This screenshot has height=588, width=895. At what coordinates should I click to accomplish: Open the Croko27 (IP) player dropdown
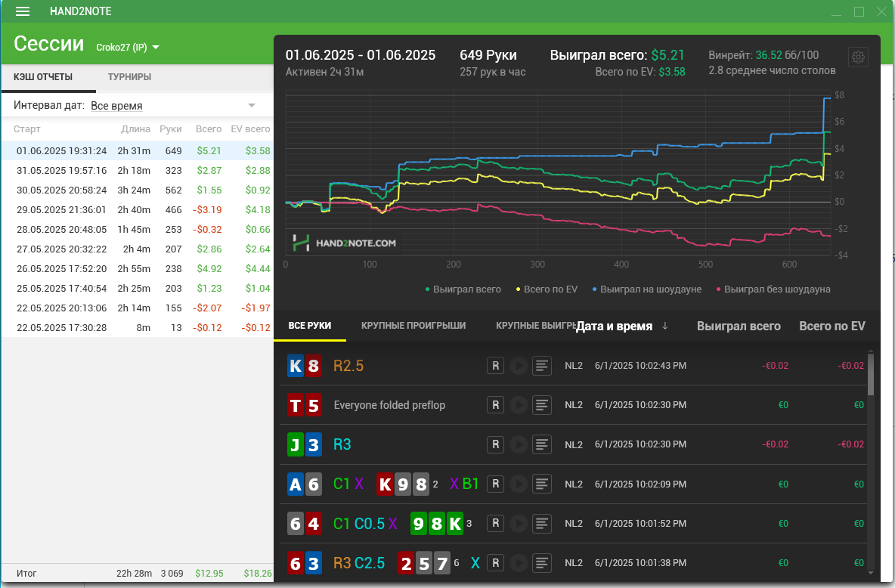coord(127,48)
